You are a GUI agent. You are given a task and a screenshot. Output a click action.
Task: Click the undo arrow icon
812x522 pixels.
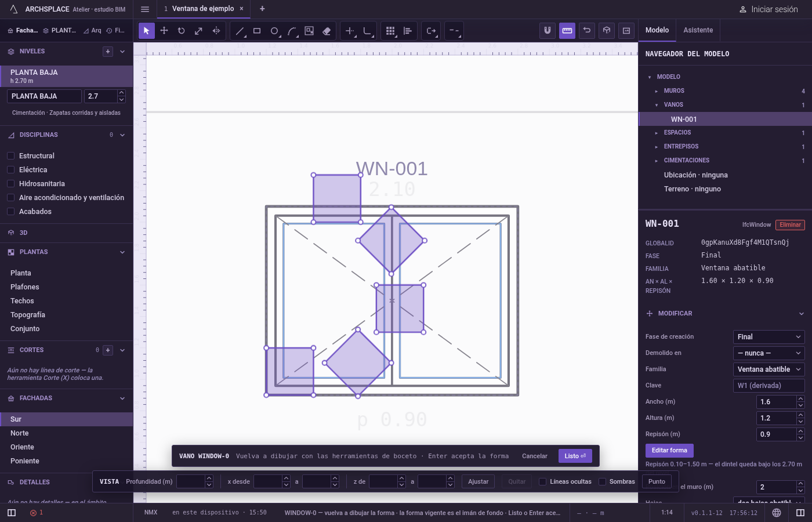coord(587,31)
